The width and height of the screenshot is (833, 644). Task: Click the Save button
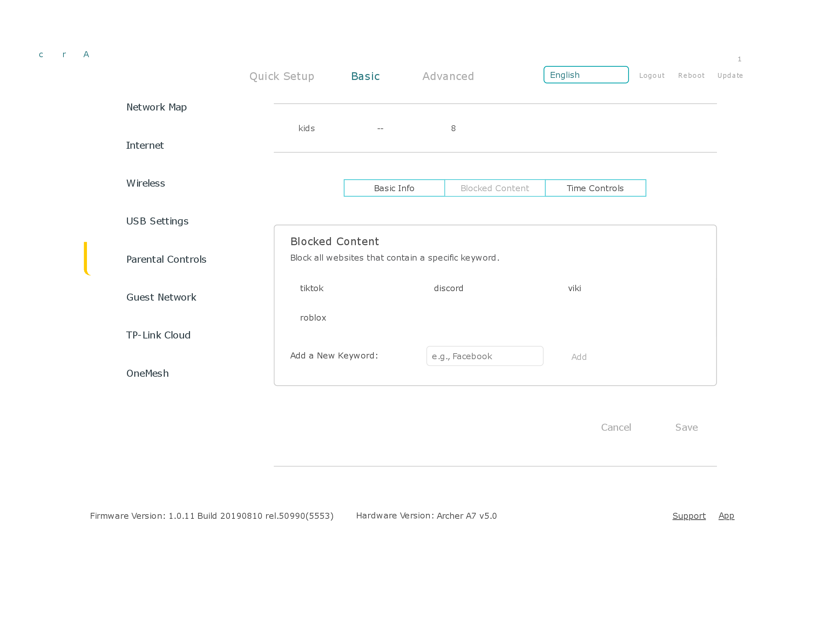(686, 427)
